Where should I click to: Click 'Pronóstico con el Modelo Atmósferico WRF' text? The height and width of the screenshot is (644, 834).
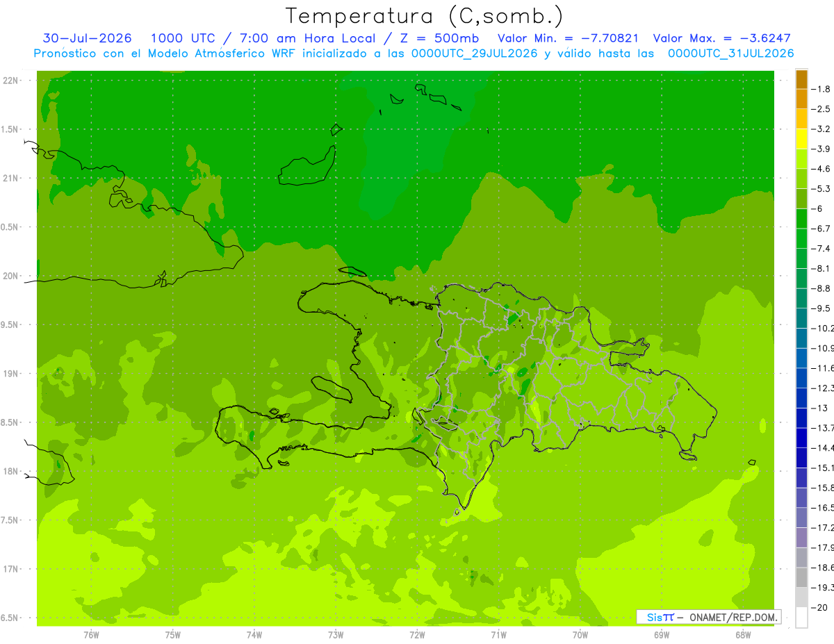coord(165,53)
